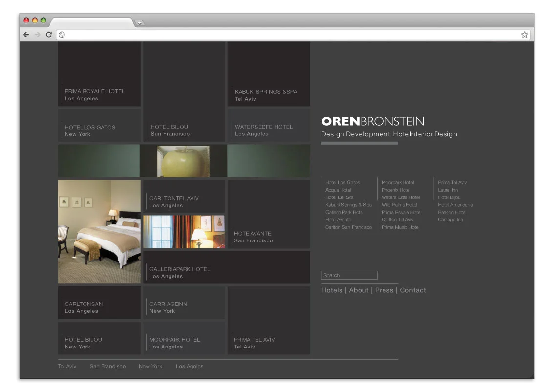The width and height of the screenshot is (554, 392).
Task: Focus the browser address bar
Action: click(x=293, y=35)
